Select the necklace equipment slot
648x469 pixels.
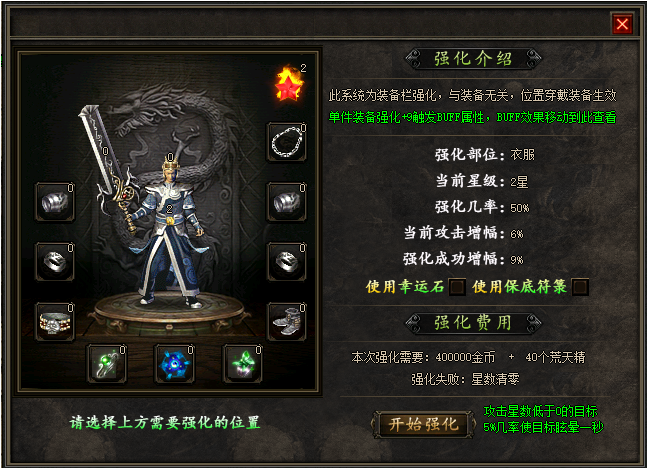287,141
